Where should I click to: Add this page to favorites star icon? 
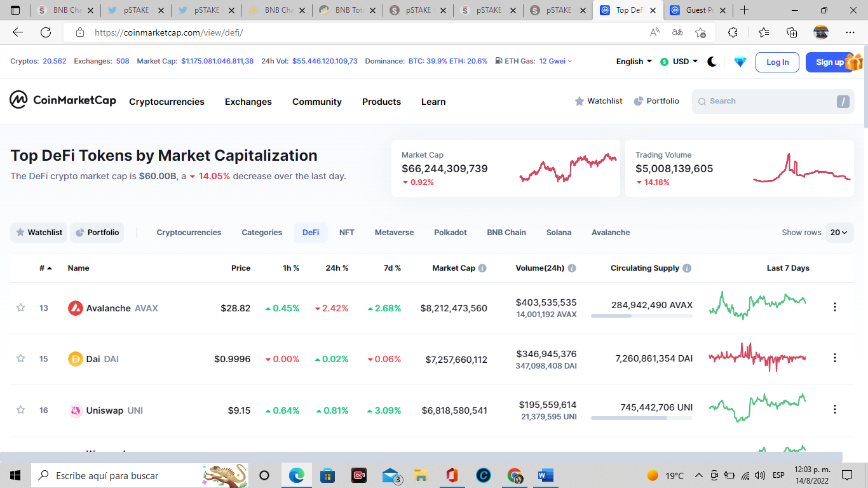click(700, 32)
